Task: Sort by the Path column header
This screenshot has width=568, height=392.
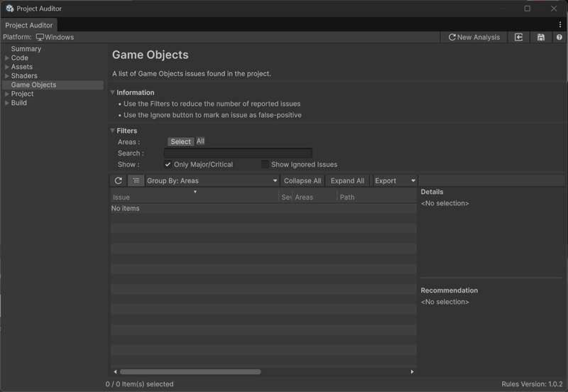Action: pos(377,197)
